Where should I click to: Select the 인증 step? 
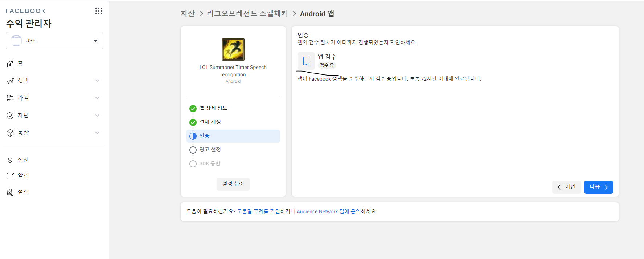tap(233, 136)
